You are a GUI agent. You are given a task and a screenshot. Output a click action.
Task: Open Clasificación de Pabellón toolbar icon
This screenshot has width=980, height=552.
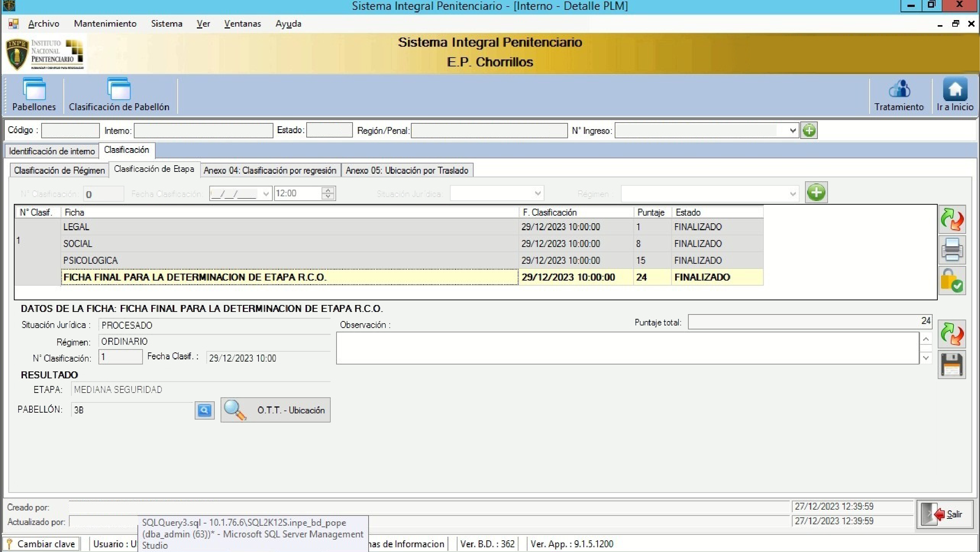pos(119,95)
